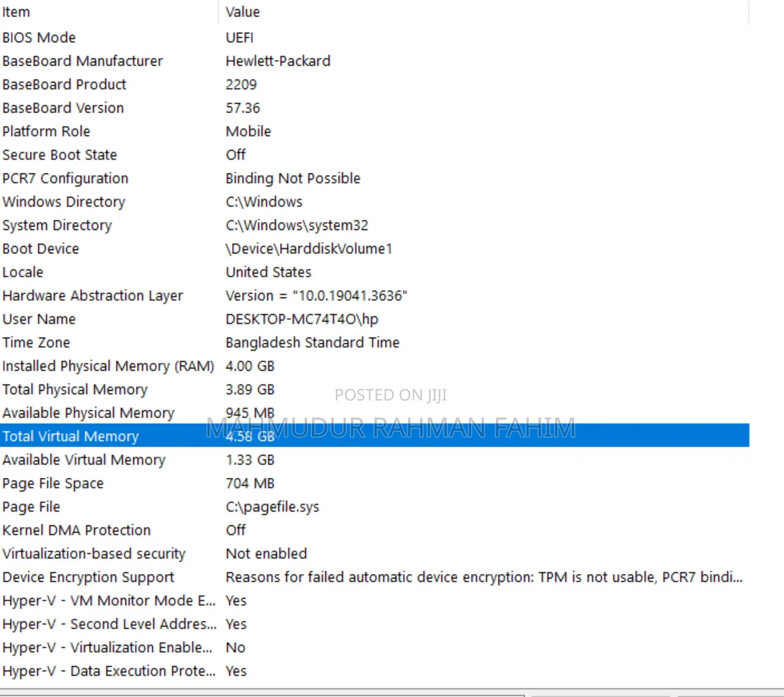
Task: Select the User Name row
Action: click(x=39, y=319)
